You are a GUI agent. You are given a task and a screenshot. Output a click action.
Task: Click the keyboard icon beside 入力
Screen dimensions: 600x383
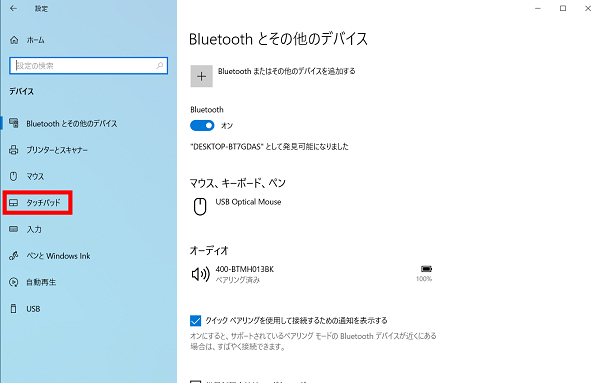(x=14, y=229)
